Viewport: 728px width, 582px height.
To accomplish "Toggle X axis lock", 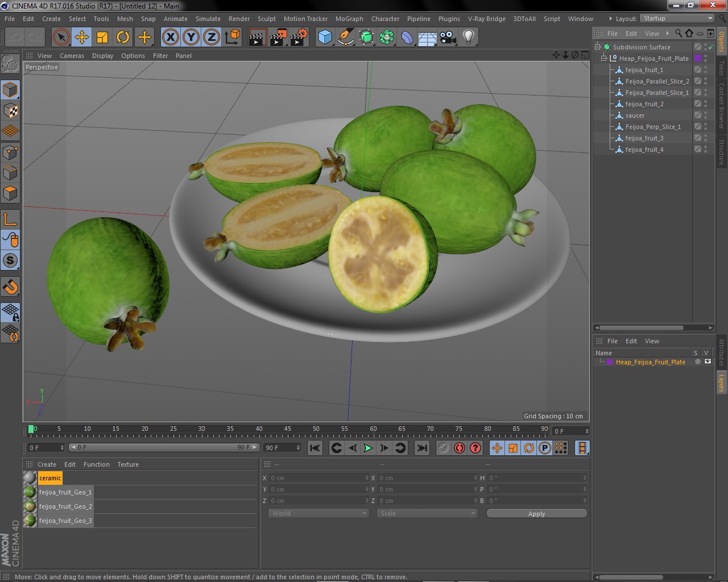I will (x=170, y=38).
